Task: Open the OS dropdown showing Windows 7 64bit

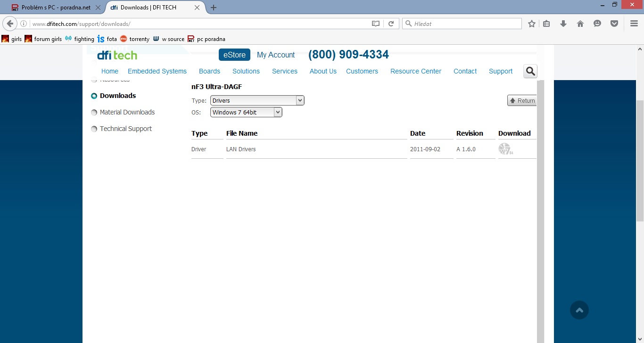Action: (246, 112)
